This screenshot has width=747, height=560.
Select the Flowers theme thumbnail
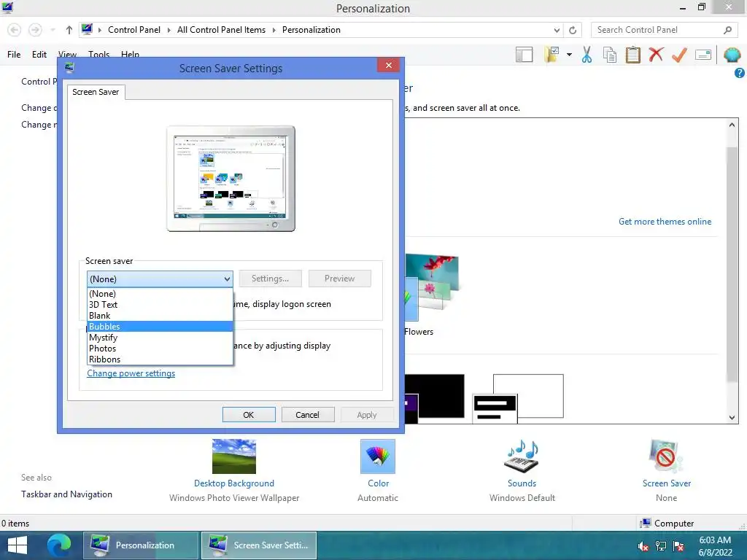point(432,288)
